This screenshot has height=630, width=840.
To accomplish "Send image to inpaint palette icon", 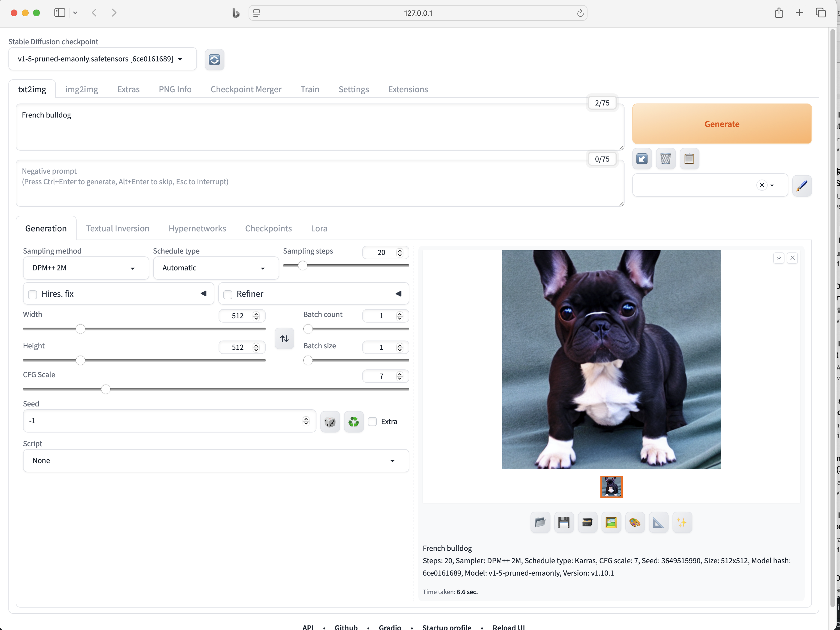I will point(635,523).
